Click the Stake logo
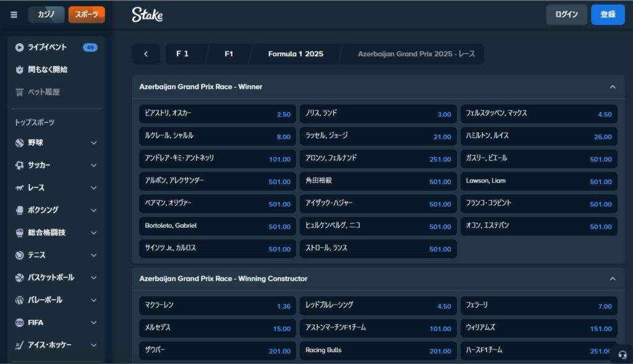Image resolution: width=633 pixels, height=364 pixels. click(x=147, y=15)
